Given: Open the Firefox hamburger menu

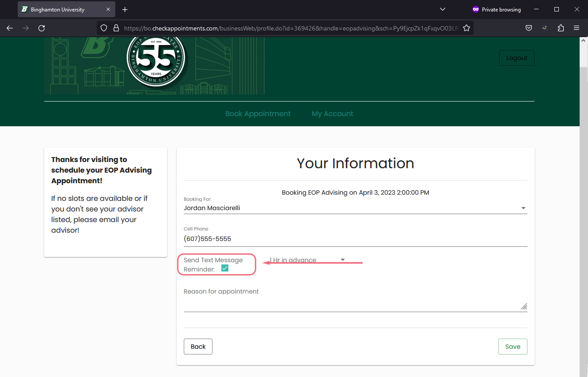Looking at the screenshot, I should pyautogui.click(x=577, y=28).
